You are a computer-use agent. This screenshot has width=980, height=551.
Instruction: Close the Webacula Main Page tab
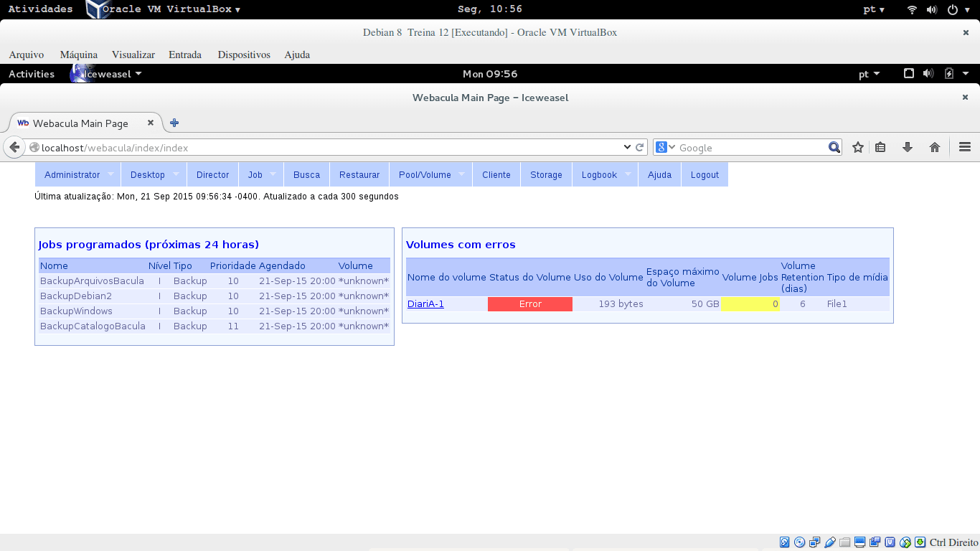pyautogui.click(x=151, y=123)
